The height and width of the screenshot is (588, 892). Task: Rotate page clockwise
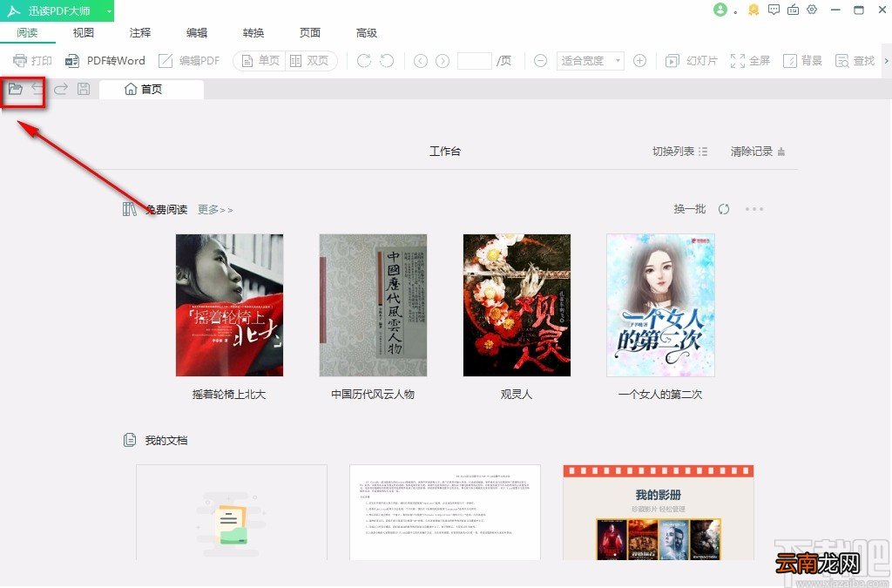(363, 60)
